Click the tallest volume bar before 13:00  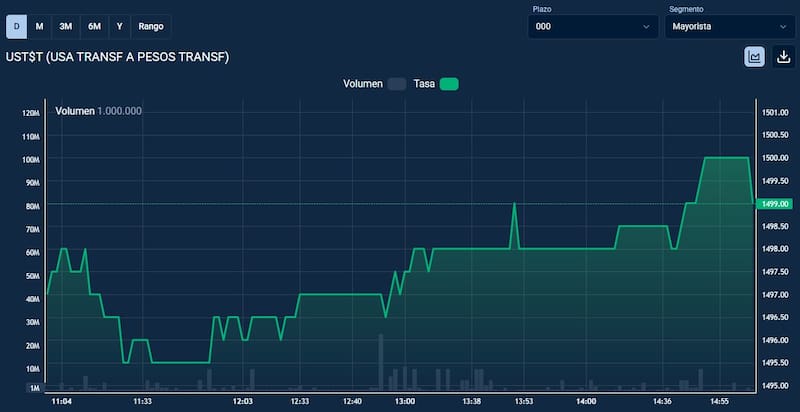381,362
